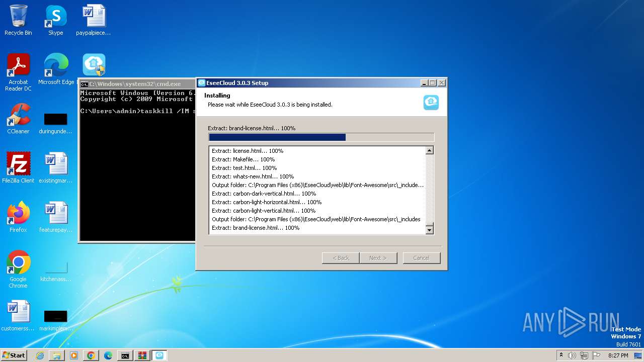Click the Cancel button in Setup
This screenshot has height=362, width=644.
(422, 258)
